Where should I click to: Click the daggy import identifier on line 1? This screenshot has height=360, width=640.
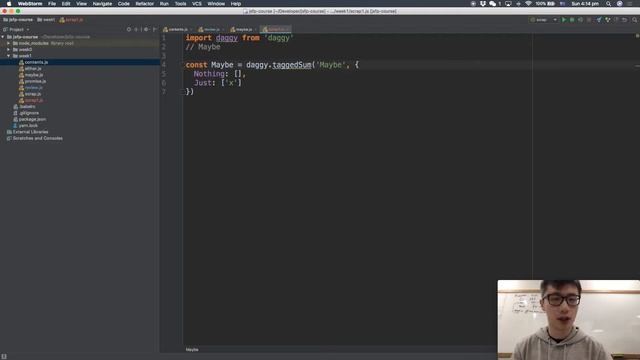(227, 38)
